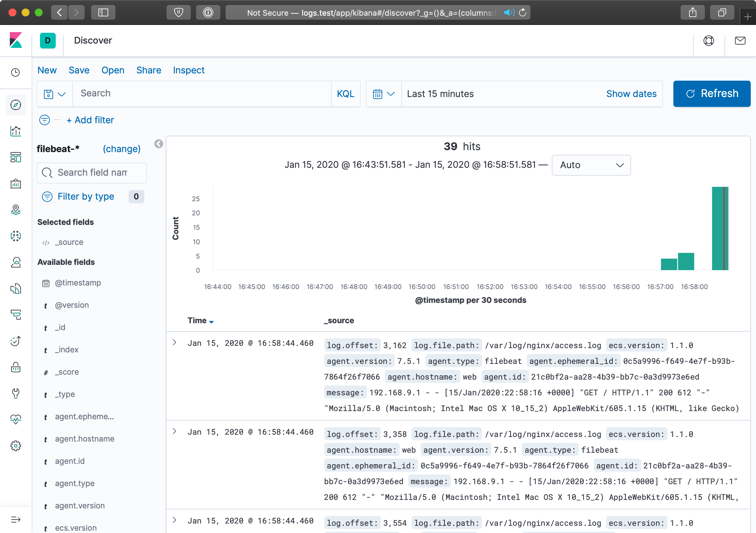Expand the first log document row
The image size is (756, 533).
pos(174,343)
